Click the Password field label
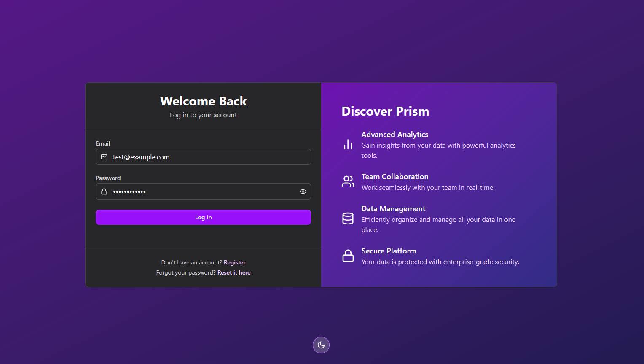 tap(108, 178)
